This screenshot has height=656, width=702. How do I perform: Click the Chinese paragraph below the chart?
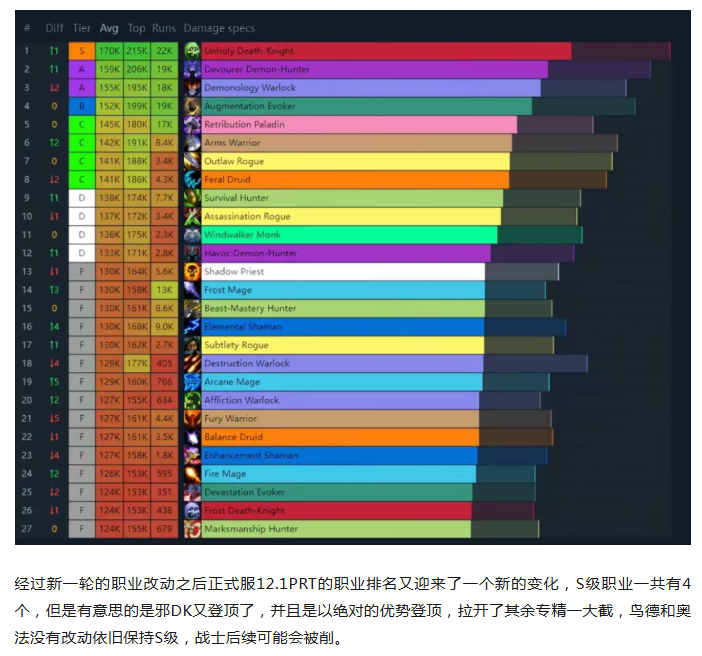click(353, 611)
